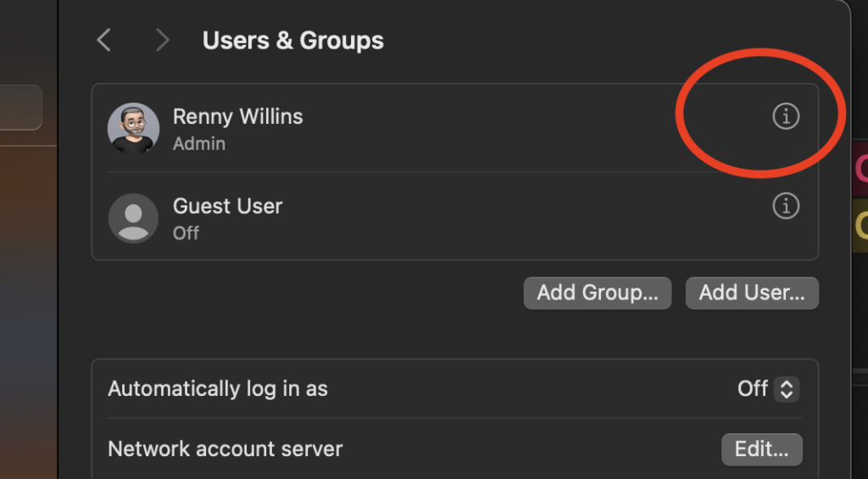Click the Guest User silhouette avatar
Image resolution: width=868 pixels, height=479 pixels.
(133, 218)
